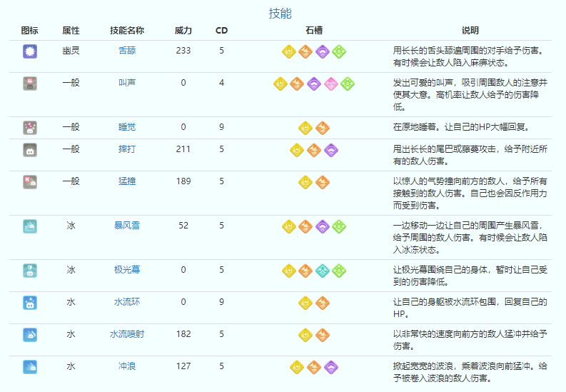Click the 一般 attribute in 摔打 row
Image resolution: width=566 pixels, height=392 pixels.
[x=71, y=149]
